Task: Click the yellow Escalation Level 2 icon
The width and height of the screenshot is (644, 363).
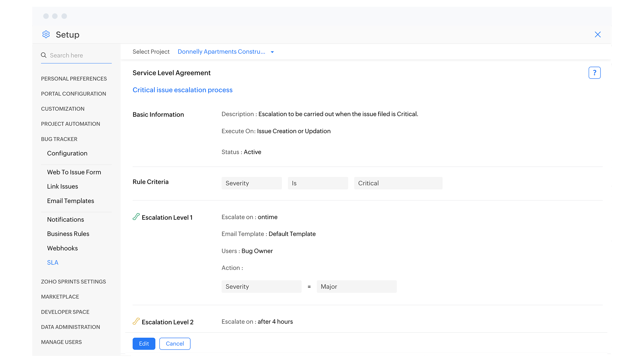Action: [x=136, y=321]
